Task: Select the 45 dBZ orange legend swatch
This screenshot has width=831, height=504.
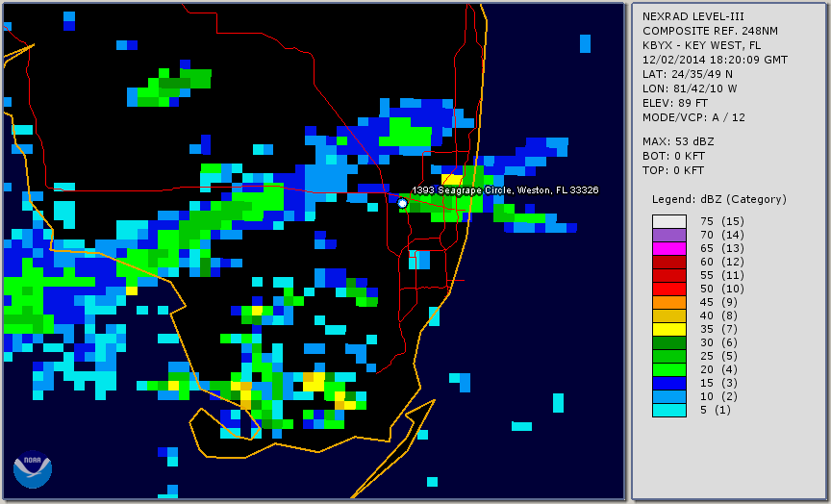Action: (x=668, y=302)
